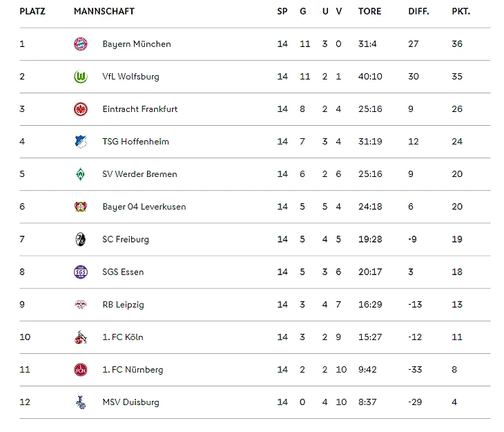This screenshot has width=504, height=432.
Task: Click the Eintracht Frankfurt eagle logo
Action: (x=81, y=109)
